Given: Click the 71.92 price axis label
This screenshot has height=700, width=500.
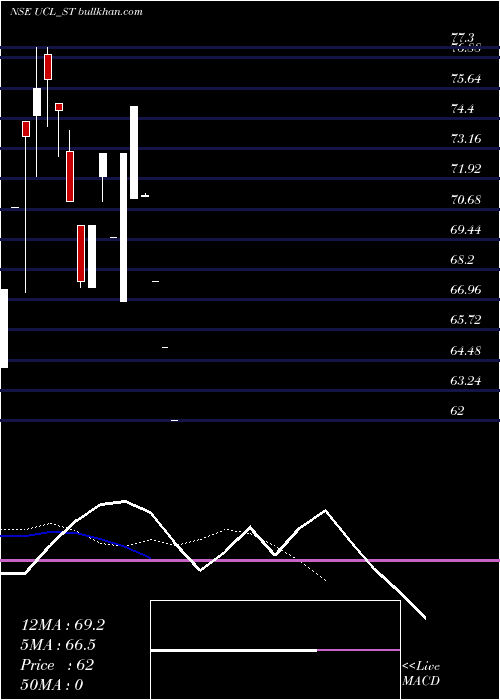Looking at the screenshot, I should point(466,169).
